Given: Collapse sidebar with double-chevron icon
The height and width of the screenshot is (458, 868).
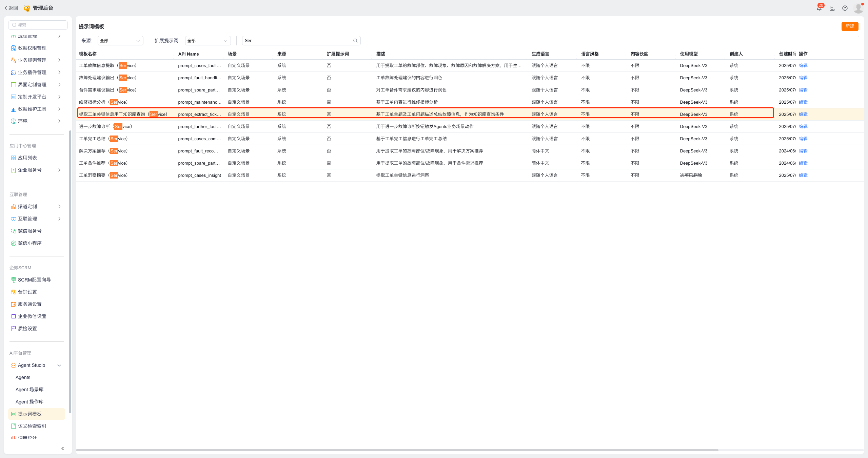Looking at the screenshot, I should click(x=63, y=449).
